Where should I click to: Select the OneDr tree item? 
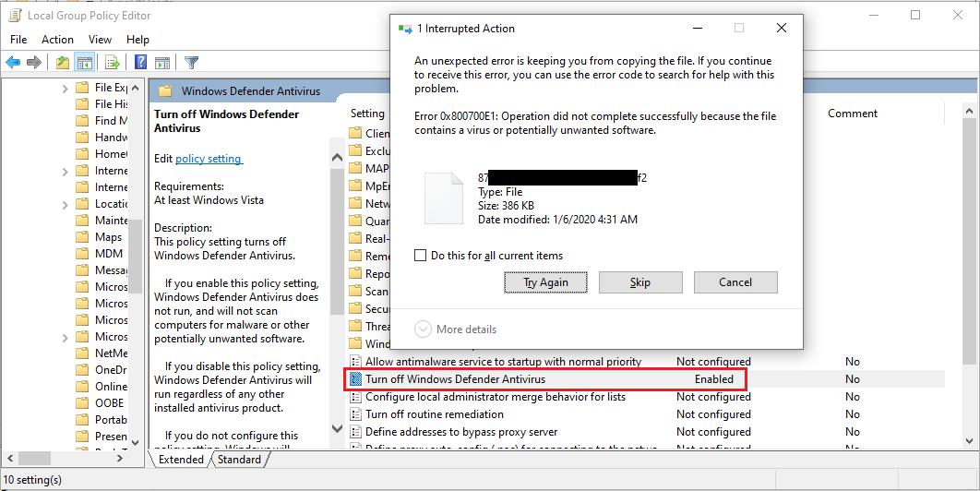[111, 370]
